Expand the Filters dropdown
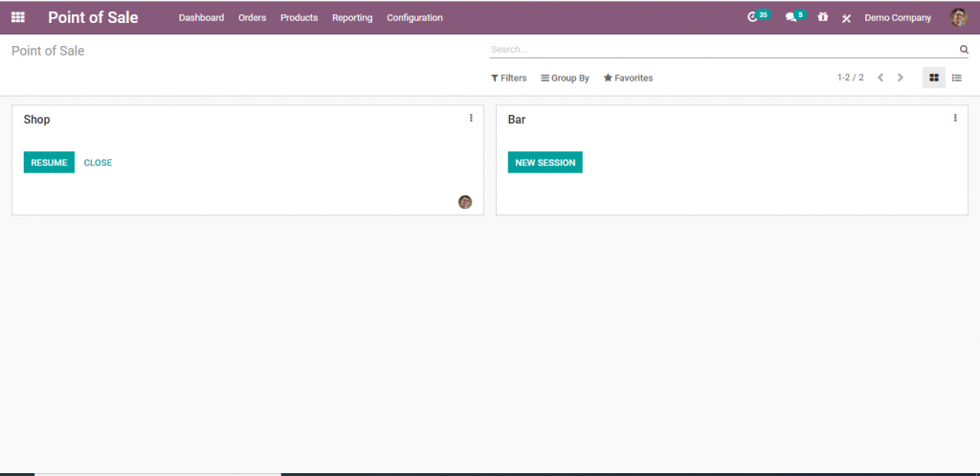 (509, 79)
